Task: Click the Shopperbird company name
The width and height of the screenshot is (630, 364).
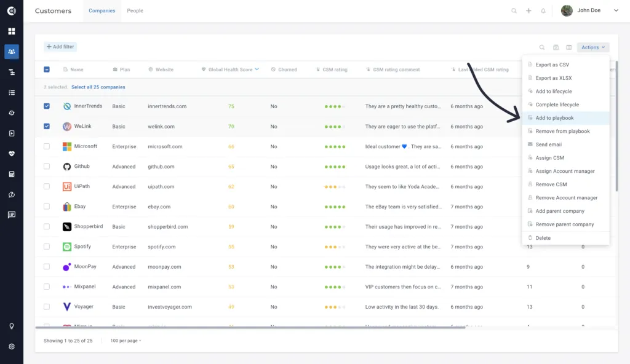Action: tap(89, 227)
